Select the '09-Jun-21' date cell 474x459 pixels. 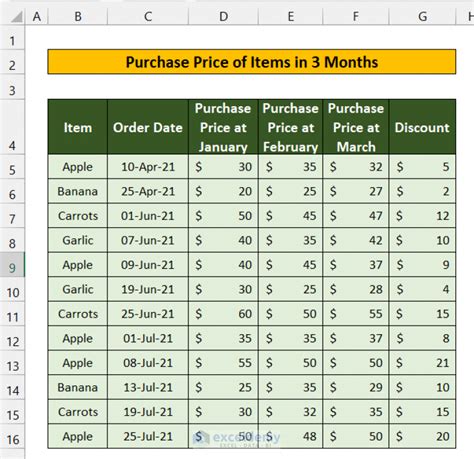click(148, 265)
